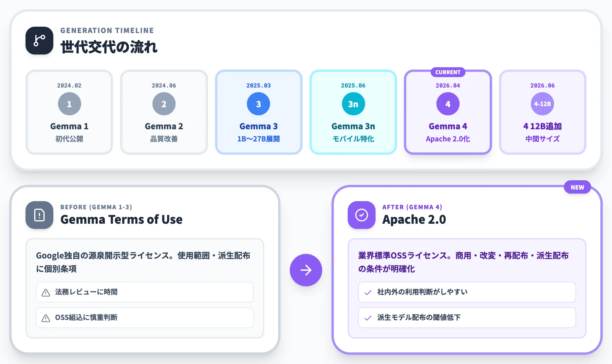
Task: Click checkmark next to 派生モデル配布の閾値低下
Action: (368, 318)
